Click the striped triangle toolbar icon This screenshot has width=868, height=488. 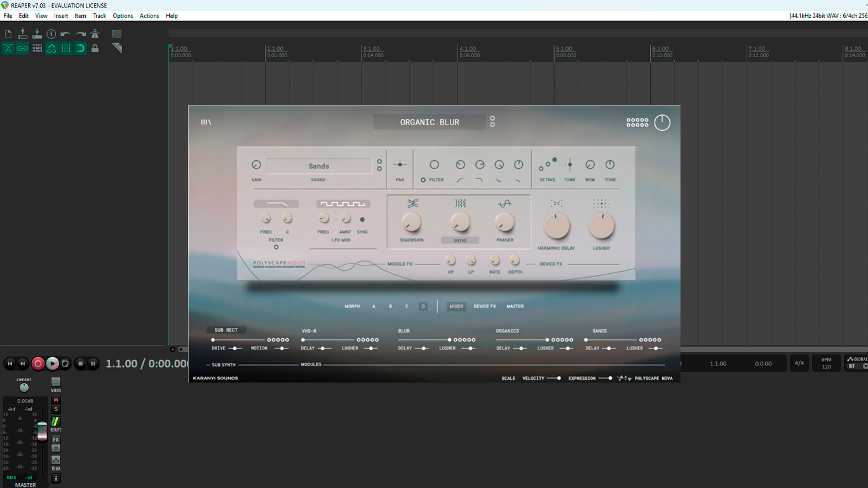point(117,48)
